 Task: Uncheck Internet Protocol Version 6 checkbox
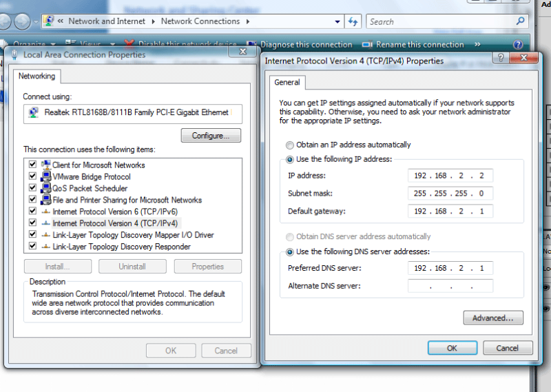tap(32, 212)
